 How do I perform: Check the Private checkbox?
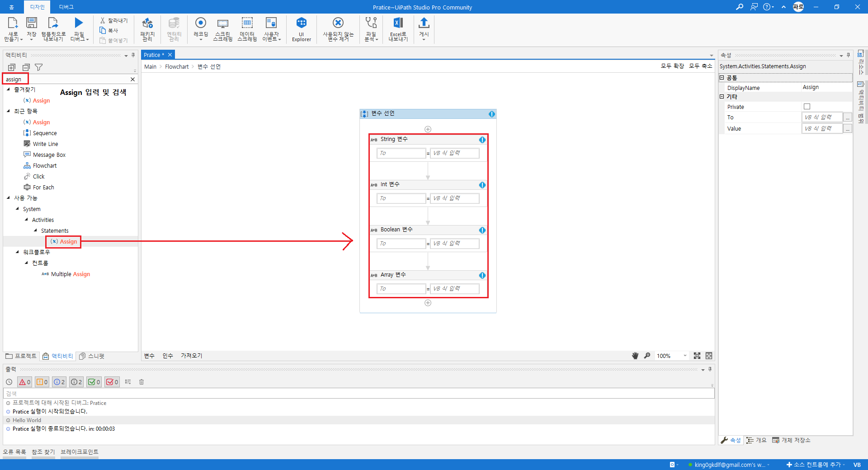[807, 107]
